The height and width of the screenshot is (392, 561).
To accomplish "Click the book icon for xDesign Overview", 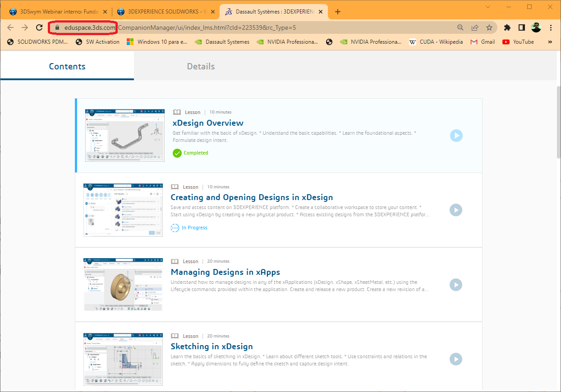I will pyautogui.click(x=177, y=112).
